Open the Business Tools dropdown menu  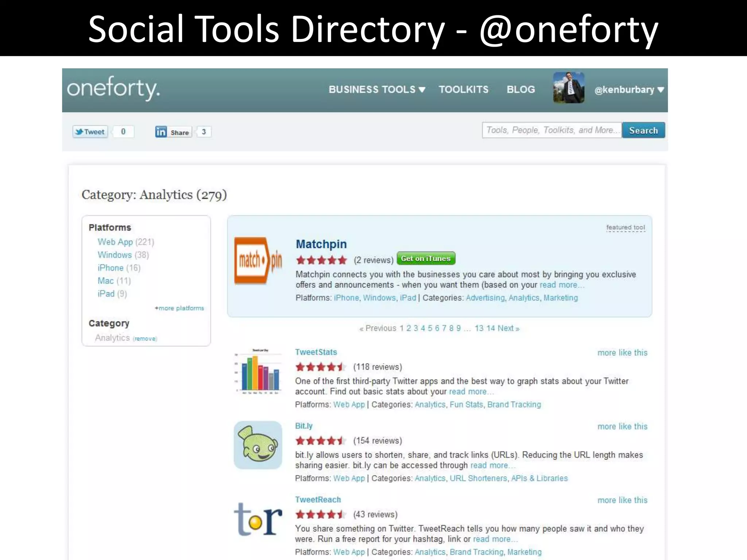click(x=377, y=89)
